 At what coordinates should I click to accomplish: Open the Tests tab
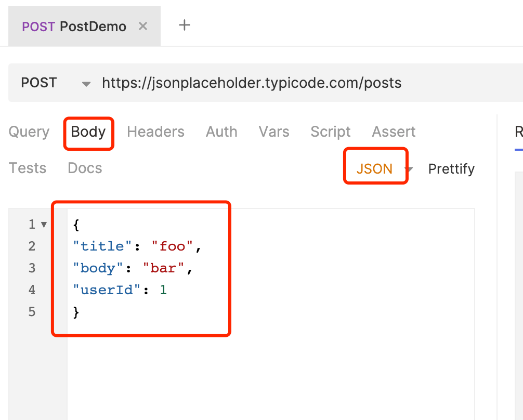pyautogui.click(x=28, y=168)
